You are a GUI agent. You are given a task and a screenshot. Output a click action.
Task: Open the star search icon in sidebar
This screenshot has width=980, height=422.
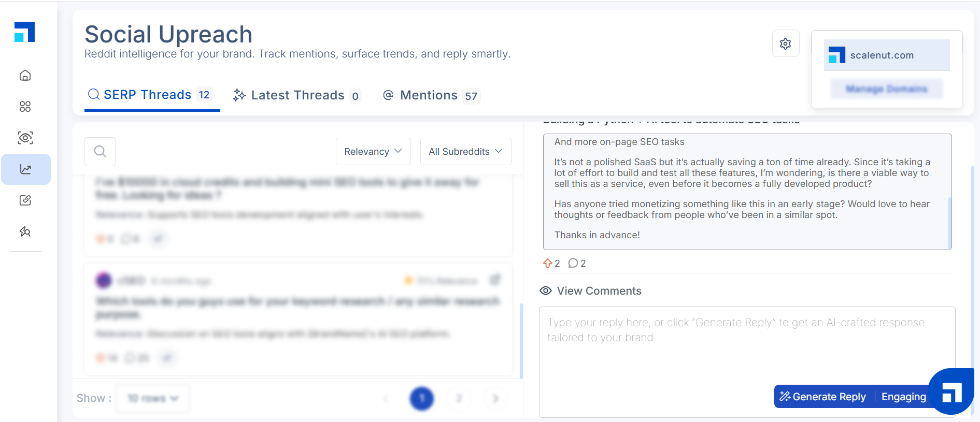click(25, 231)
